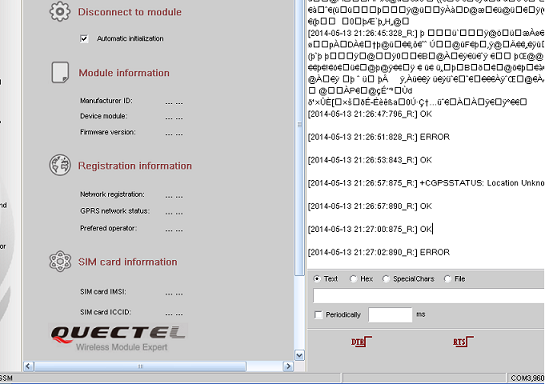Click the Module information document icon

(x=60, y=72)
